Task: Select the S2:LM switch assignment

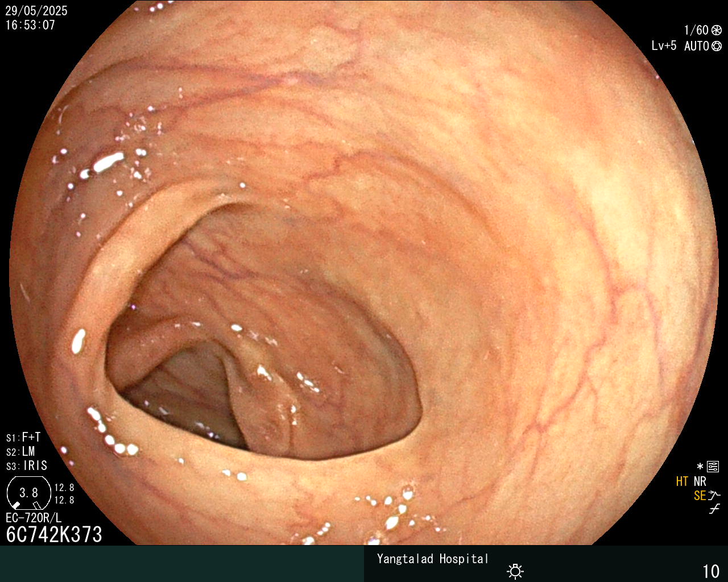Action: coord(20,452)
